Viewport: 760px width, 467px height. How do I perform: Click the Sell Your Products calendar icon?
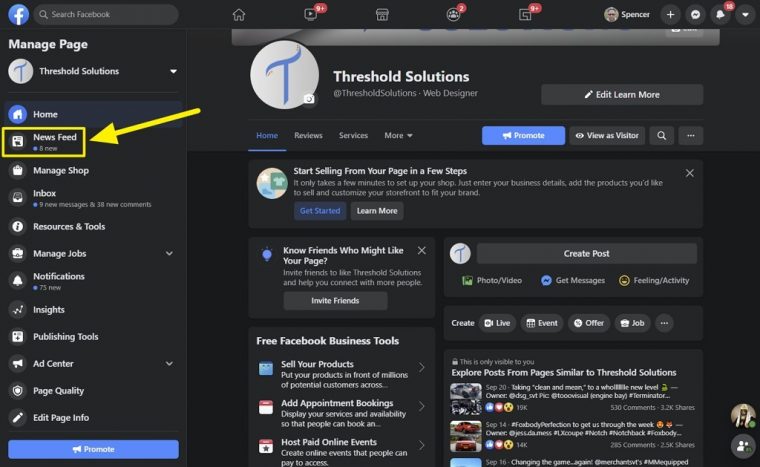pos(266,369)
